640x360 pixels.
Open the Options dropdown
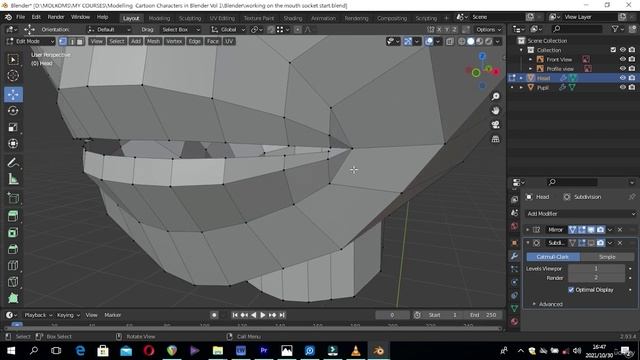488,29
